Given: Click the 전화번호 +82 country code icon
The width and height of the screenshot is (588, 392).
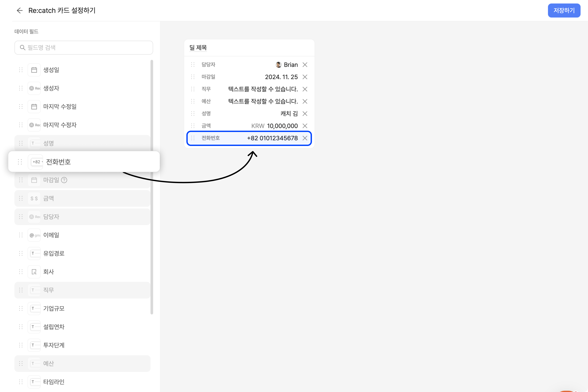Looking at the screenshot, I should pos(36,162).
